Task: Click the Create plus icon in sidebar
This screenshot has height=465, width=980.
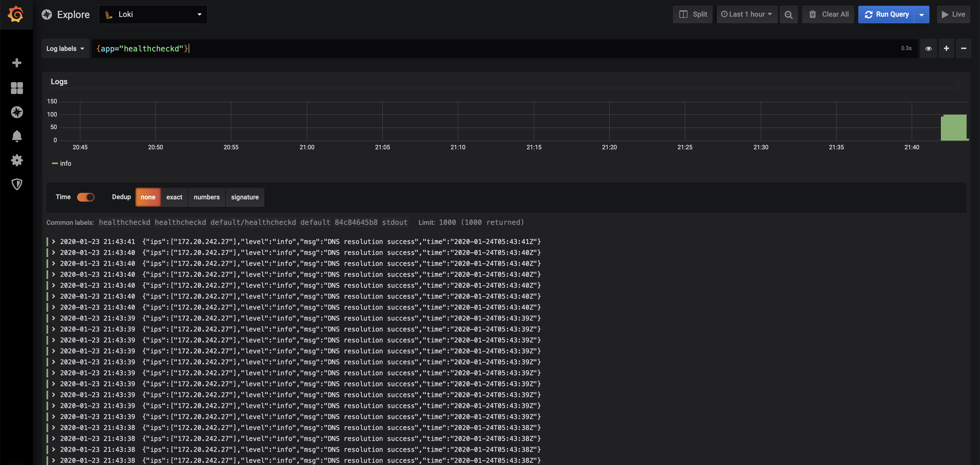Action: [x=17, y=63]
